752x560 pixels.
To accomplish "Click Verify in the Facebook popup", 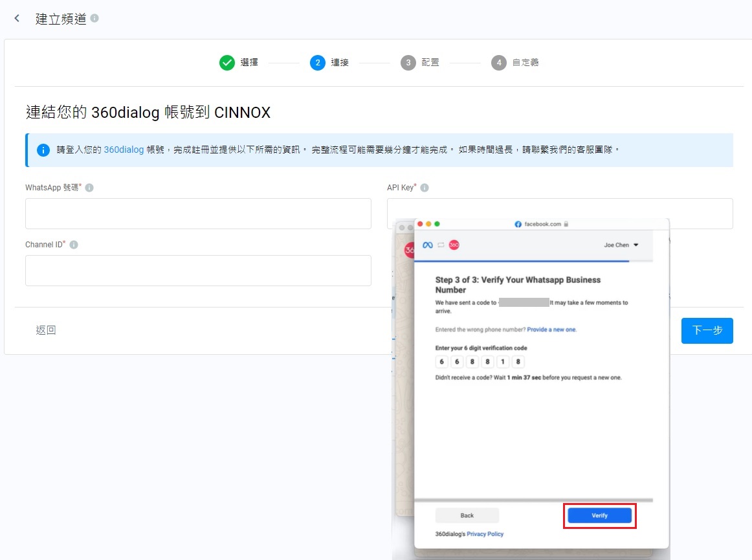I will [x=599, y=515].
